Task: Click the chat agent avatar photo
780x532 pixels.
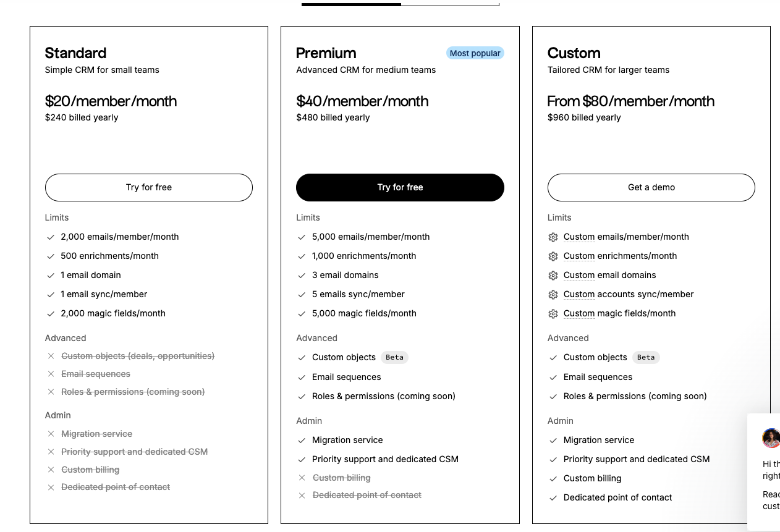Action: click(x=771, y=438)
